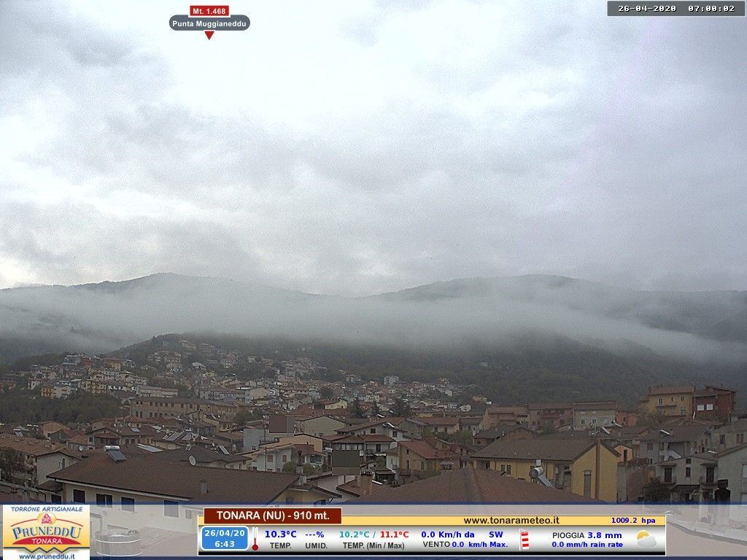
Task: Click the red triangle peak marker
Action: click(x=209, y=35)
